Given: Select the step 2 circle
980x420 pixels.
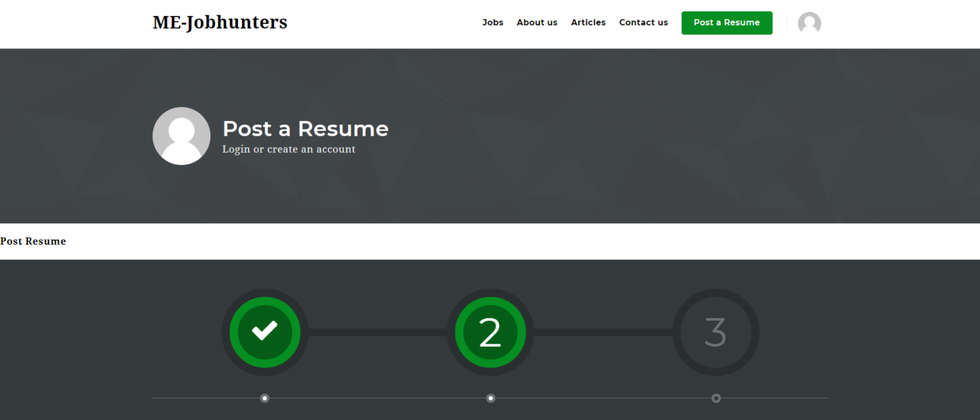Looking at the screenshot, I should (490, 332).
